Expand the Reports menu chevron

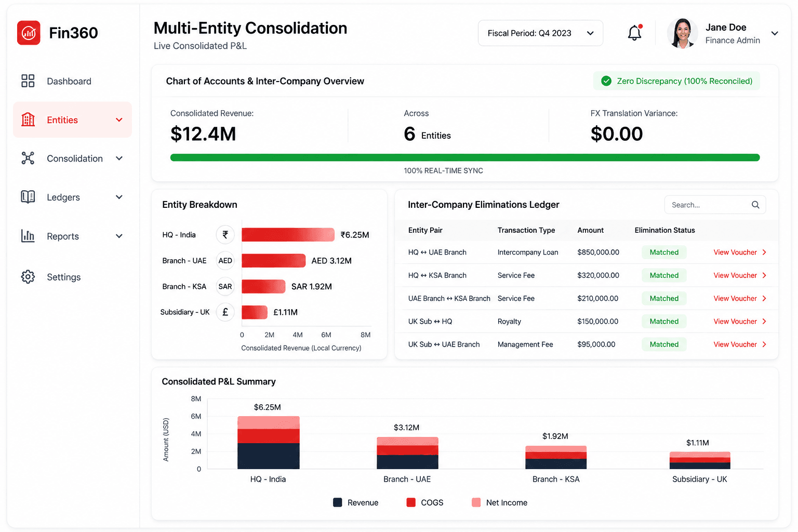point(119,236)
